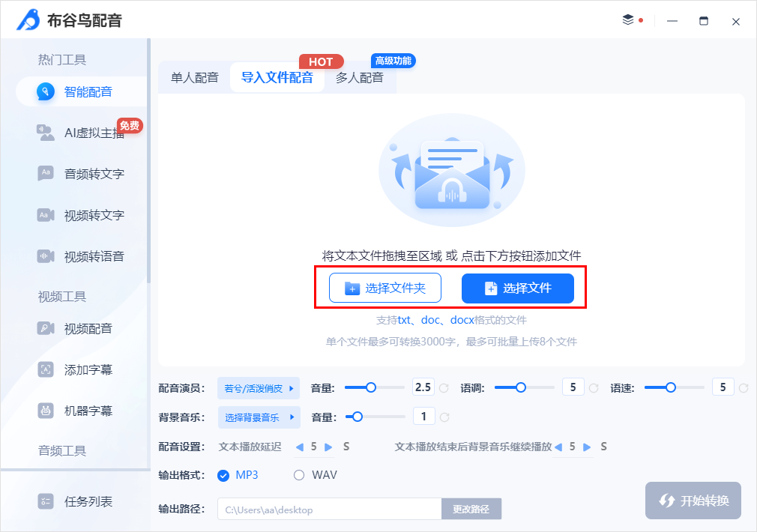Increase 文本播放延迟 with right arrow

pos(328,447)
